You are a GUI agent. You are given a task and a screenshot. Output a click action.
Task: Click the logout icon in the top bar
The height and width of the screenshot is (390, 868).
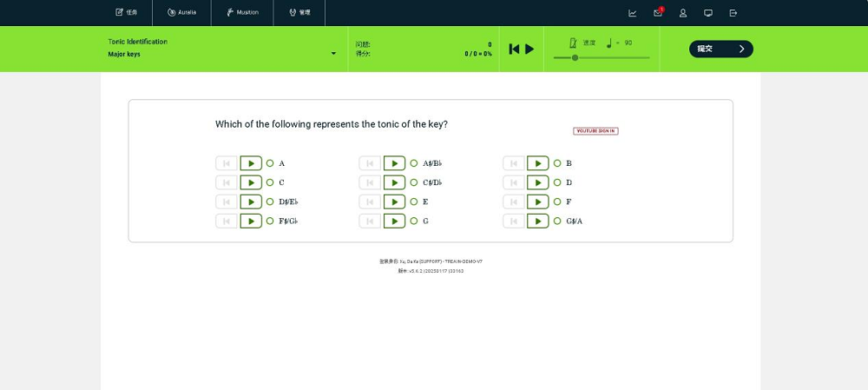pyautogui.click(x=733, y=13)
